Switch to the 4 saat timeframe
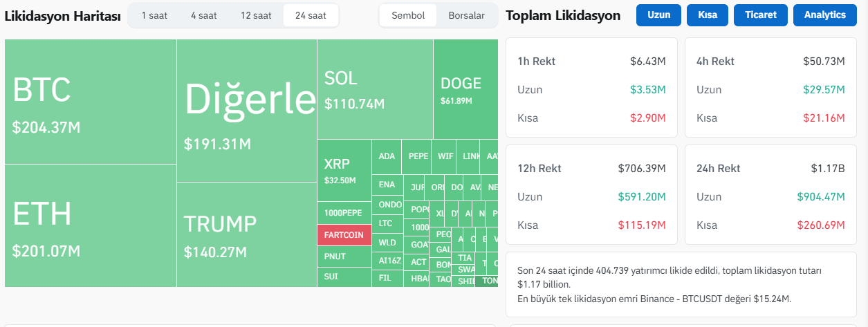868x327 pixels. point(204,15)
